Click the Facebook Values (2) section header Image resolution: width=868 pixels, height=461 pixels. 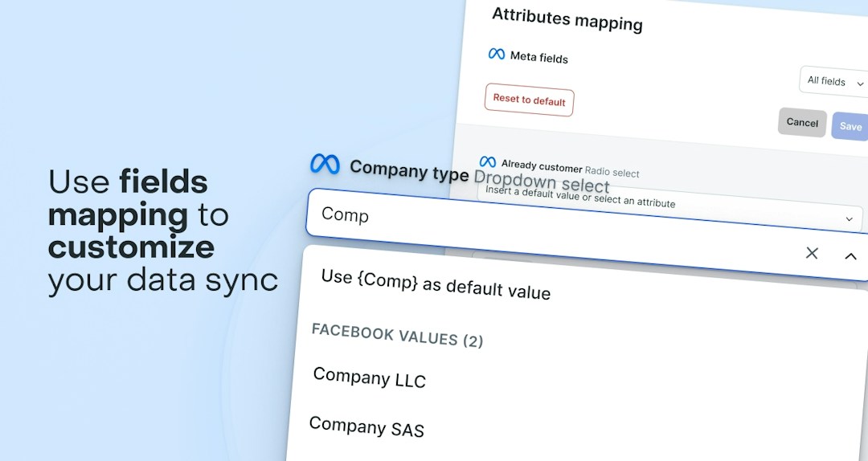point(398,335)
